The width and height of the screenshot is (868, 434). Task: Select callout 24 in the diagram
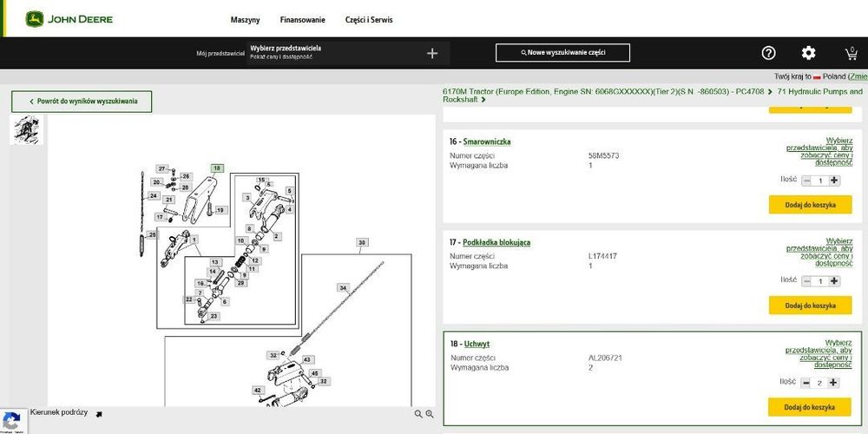(x=154, y=196)
